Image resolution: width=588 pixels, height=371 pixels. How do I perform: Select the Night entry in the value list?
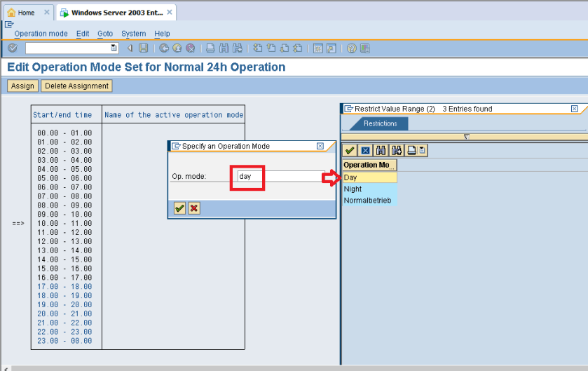(369, 189)
